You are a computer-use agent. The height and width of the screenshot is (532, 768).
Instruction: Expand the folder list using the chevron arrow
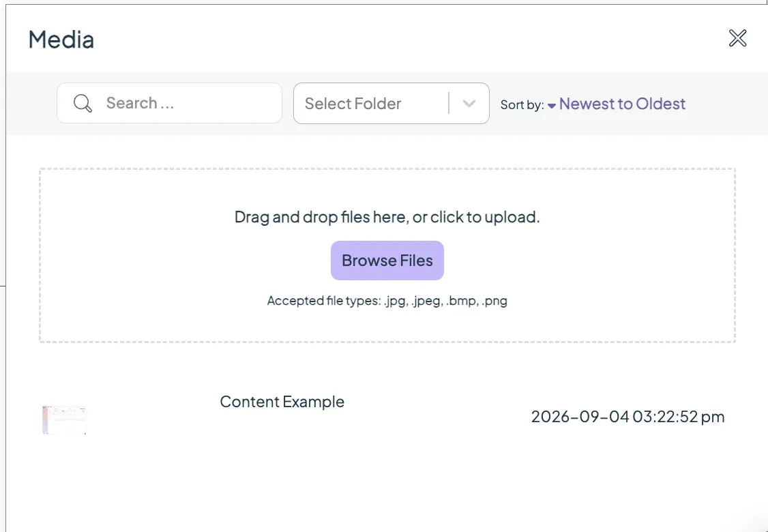(x=469, y=104)
